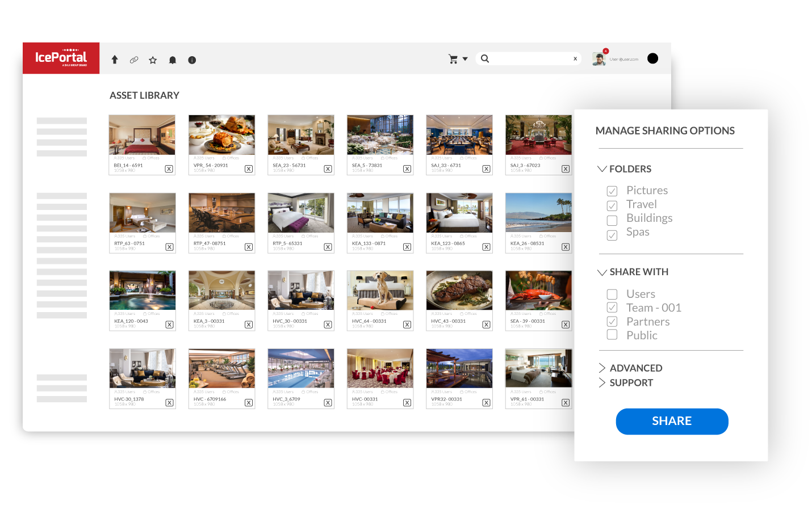Click the user avatar picture
The height and width of the screenshot is (505, 812).
click(x=599, y=58)
